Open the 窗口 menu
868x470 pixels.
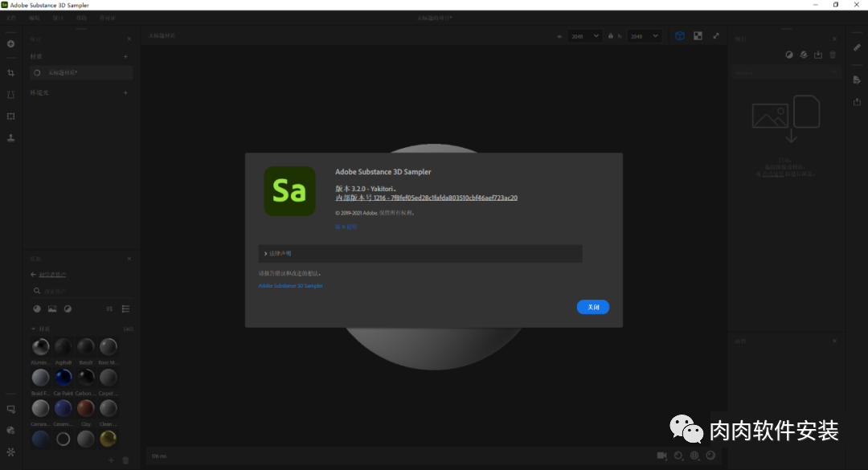coord(58,18)
